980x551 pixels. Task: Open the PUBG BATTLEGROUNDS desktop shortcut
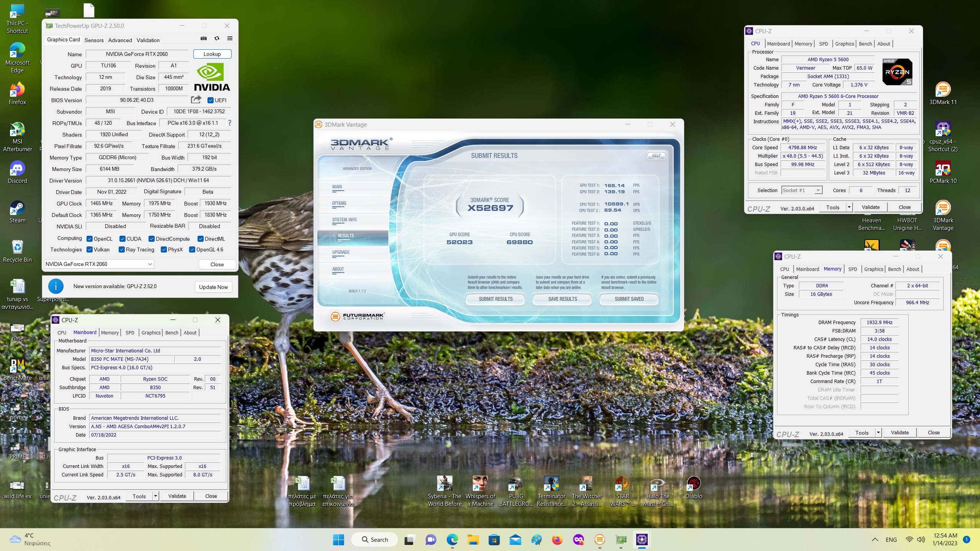516,491
